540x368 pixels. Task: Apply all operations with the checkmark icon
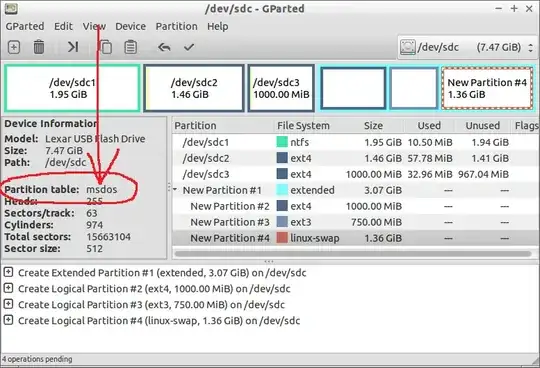click(189, 47)
